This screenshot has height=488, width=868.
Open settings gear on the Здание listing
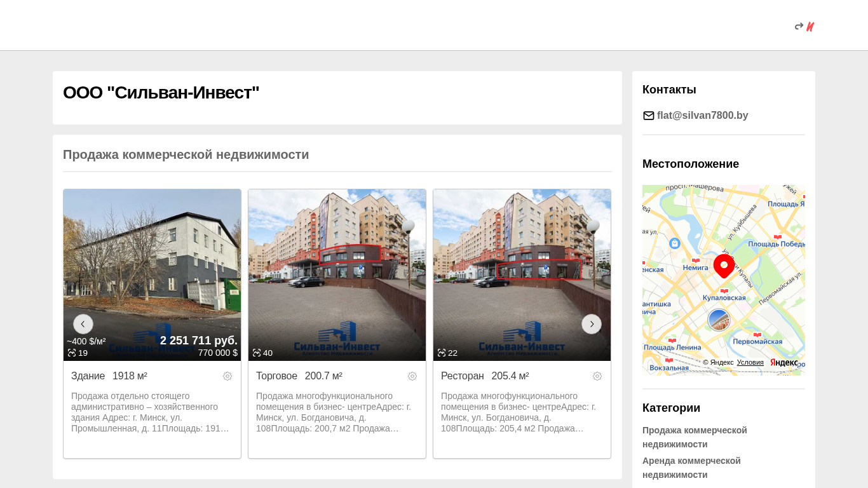pyautogui.click(x=227, y=376)
